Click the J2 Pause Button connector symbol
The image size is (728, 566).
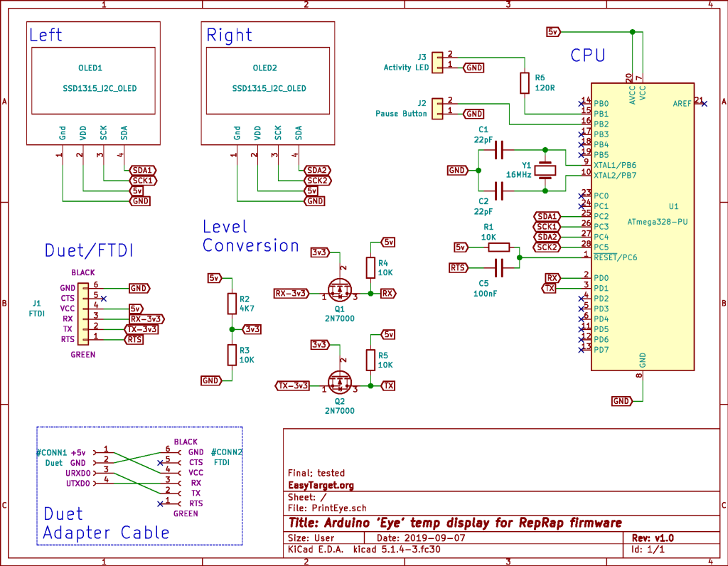coord(437,109)
